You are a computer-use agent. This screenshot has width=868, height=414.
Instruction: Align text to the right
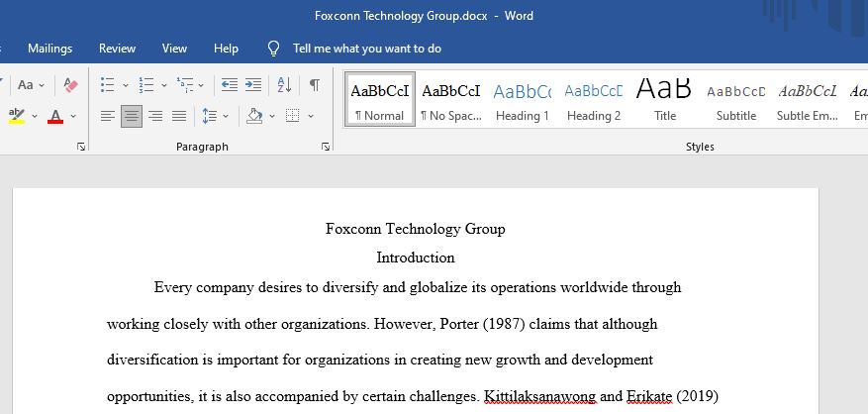tap(155, 116)
